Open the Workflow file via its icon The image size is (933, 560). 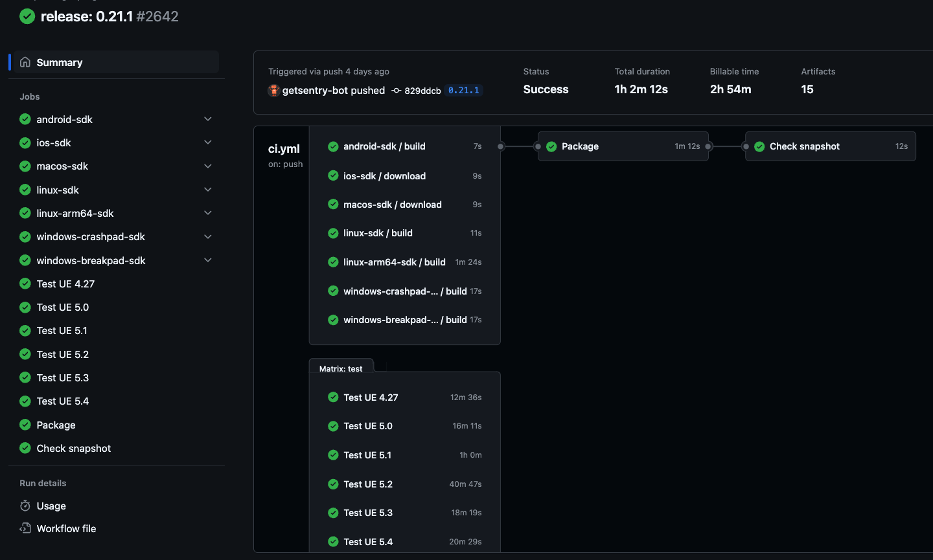[x=24, y=528]
